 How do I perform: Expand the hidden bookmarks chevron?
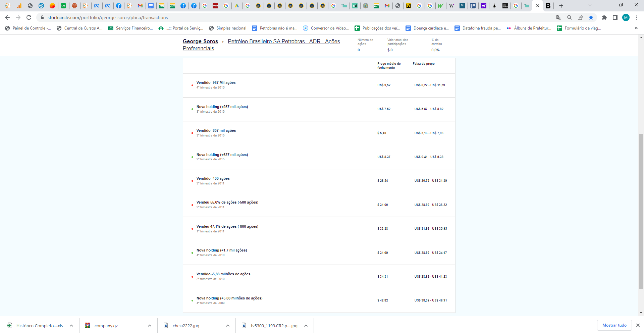[636, 28]
